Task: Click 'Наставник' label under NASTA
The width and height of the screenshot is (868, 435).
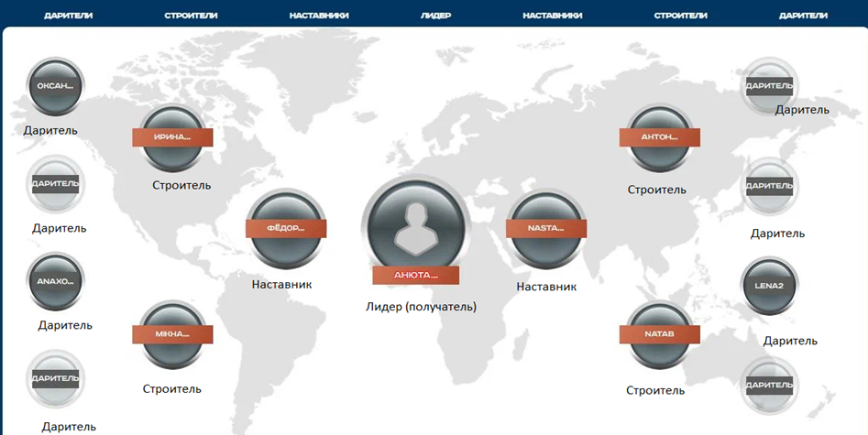Action: pos(546,287)
